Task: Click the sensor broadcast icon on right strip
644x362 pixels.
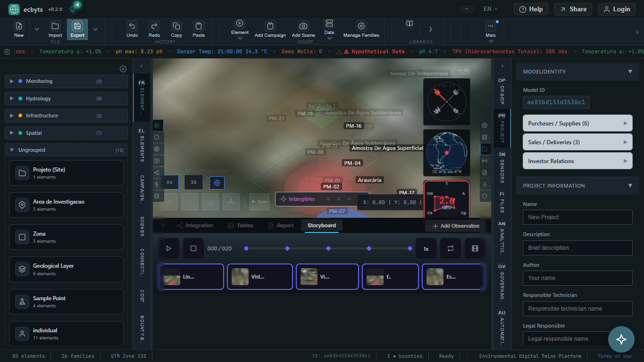Action: point(485,161)
